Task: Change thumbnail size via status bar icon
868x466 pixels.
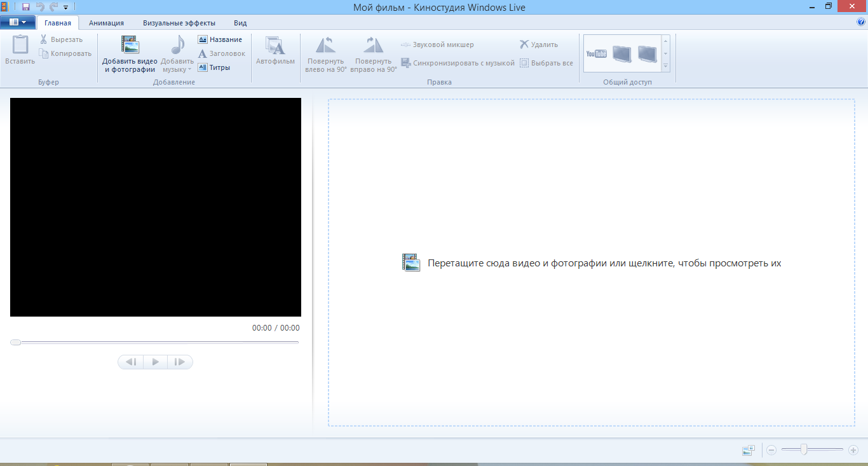Action: 749,450
